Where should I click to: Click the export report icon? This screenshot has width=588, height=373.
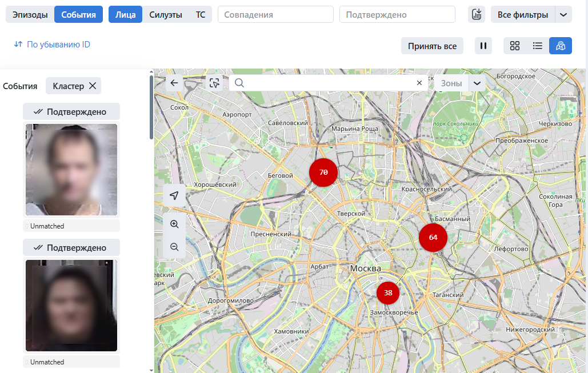[476, 14]
